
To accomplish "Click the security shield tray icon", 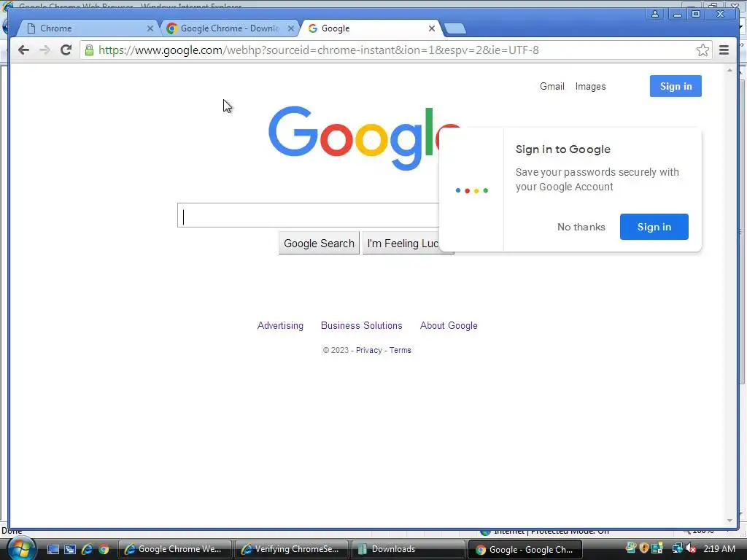I will (644, 548).
